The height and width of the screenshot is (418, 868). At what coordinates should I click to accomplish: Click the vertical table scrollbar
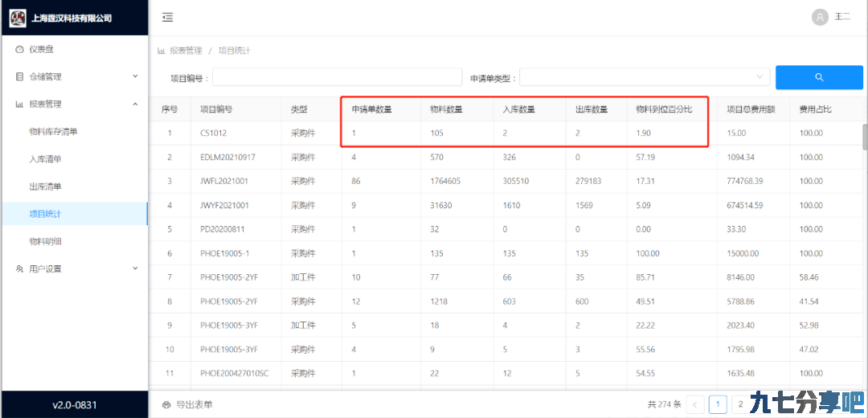pyautogui.click(x=866, y=137)
